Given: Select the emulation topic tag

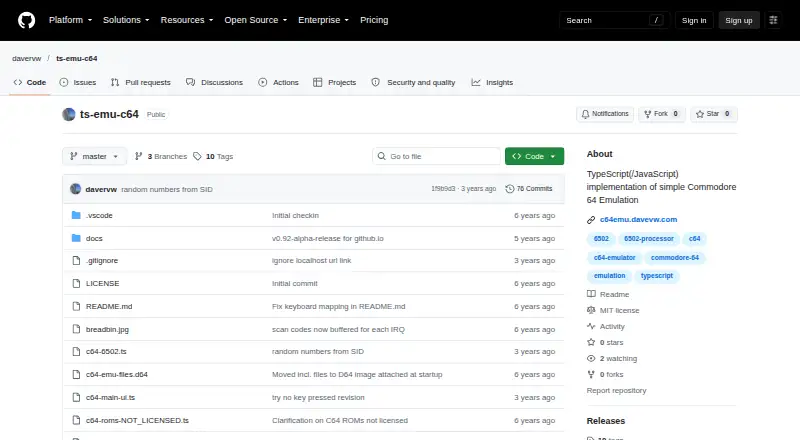Looking at the screenshot, I should [609, 276].
